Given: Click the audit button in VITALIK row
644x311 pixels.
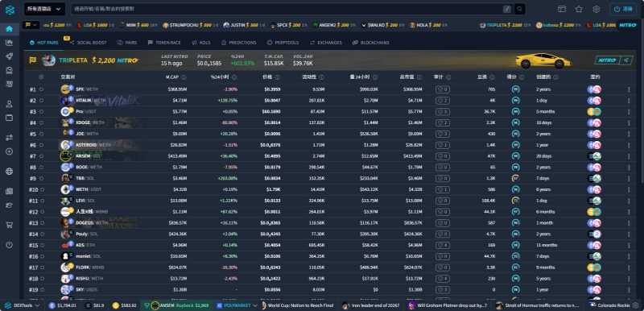Looking at the screenshot, I should pyautogui.click(x=442, y=100).
